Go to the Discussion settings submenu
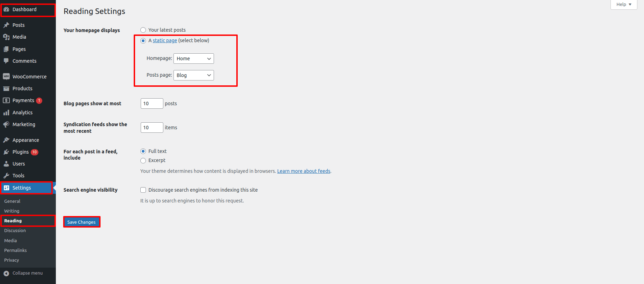Image resolution: width=644 pixels, height=284 pixels. [x=15, y=231]
